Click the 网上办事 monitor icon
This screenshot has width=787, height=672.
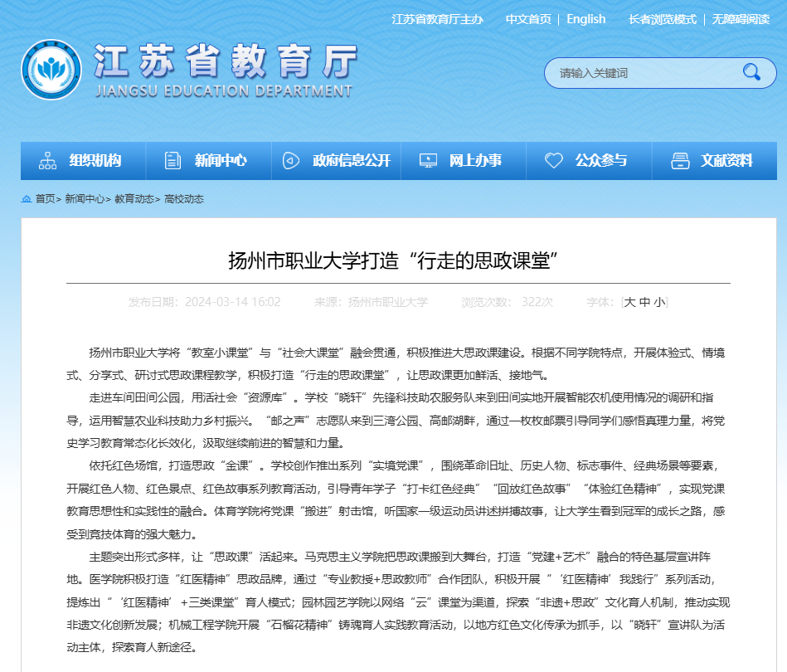(x=429, y=161)
